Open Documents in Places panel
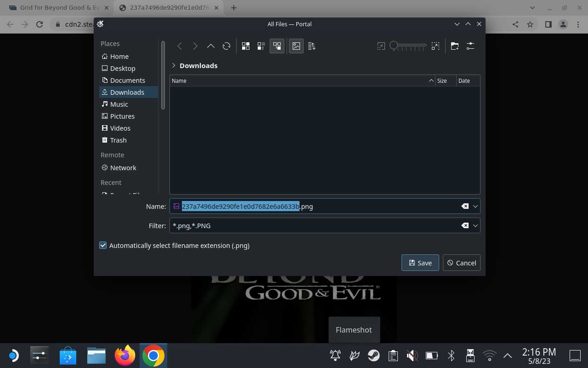 pos(129,80)
